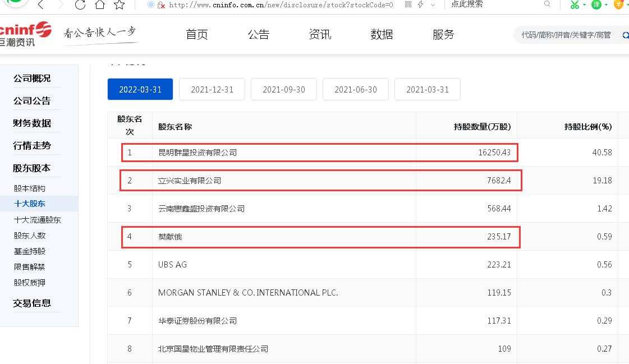Click the 代码/简称/拼音 site search box
The image size is (629, 364).
coord(566,35)
